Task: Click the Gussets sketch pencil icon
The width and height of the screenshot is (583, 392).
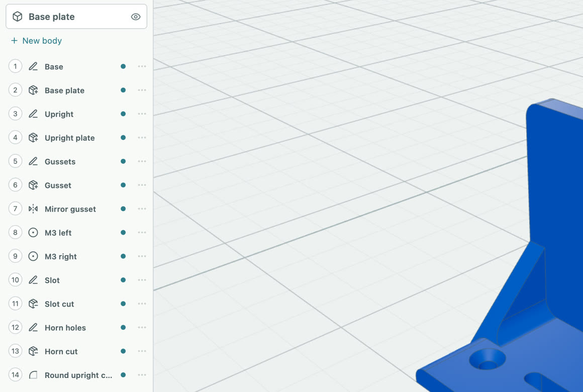Action: coord(33,161)
